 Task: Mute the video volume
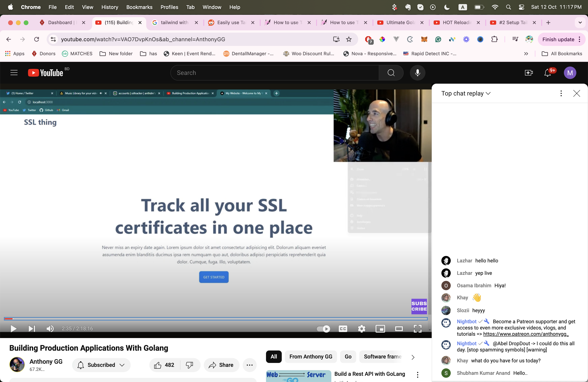pyautogui.click(x=50, y=328)
